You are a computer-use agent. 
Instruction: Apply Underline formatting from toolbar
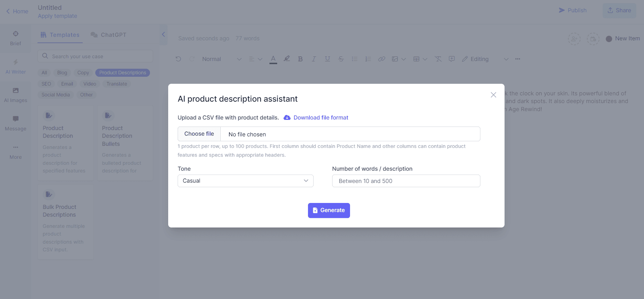click(327, 59)
